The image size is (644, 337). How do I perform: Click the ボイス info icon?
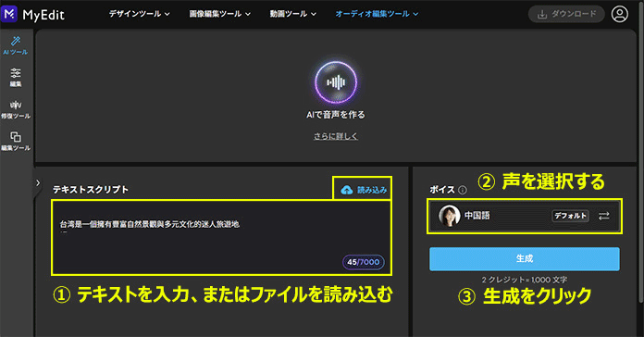tap(463, 190)
